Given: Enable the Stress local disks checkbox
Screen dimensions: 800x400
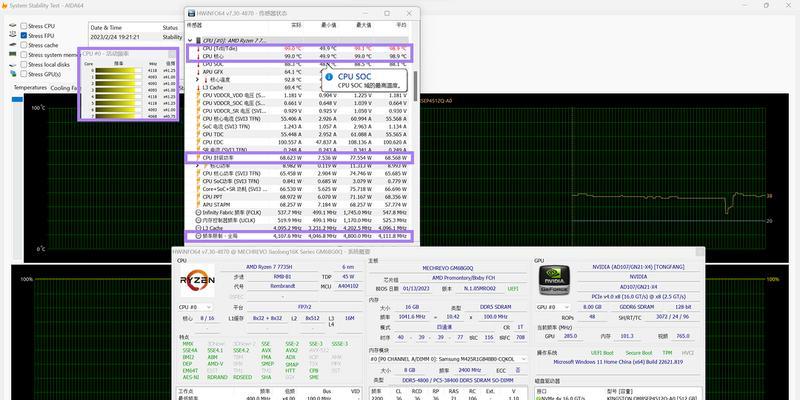Looking at the screenshot, I should click(23, 64).
